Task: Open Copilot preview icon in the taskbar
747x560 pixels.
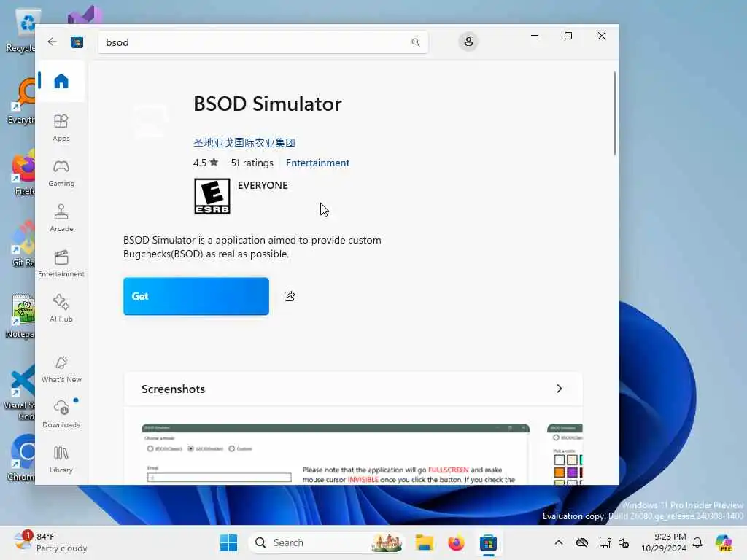Action: click(x=724, y=542)
